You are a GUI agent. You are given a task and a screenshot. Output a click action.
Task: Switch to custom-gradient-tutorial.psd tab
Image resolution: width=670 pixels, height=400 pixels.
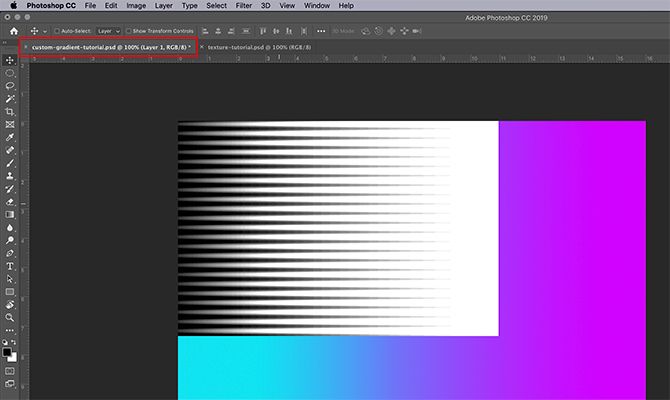(x=111, y=47)
